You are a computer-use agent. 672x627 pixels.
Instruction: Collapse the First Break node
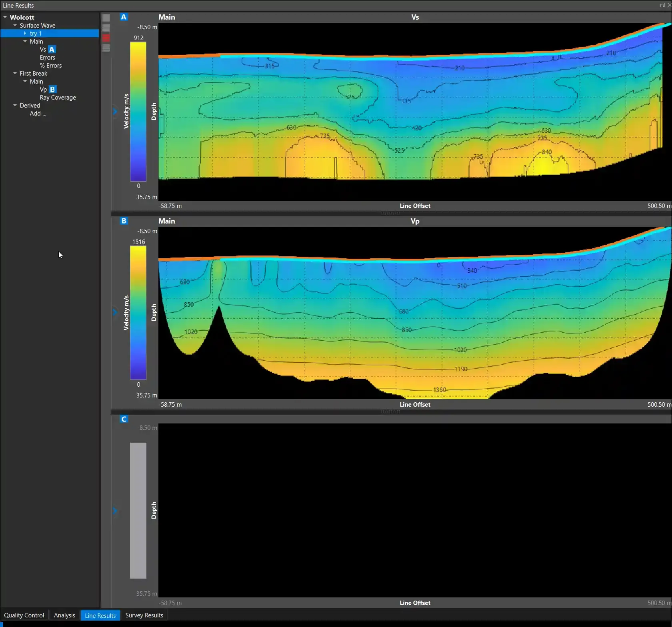click(x=15, y=73)
